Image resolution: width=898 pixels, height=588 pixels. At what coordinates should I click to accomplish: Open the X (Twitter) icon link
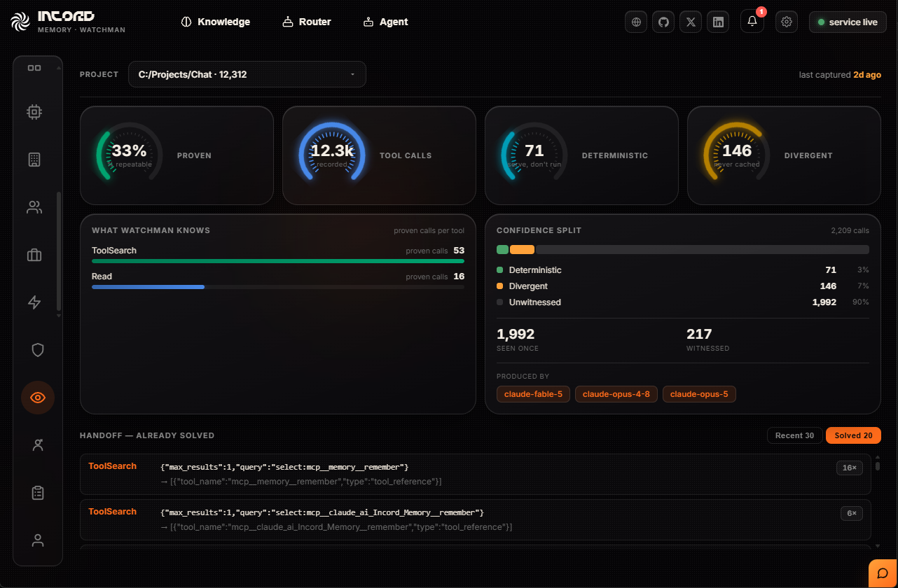point(691,22)
